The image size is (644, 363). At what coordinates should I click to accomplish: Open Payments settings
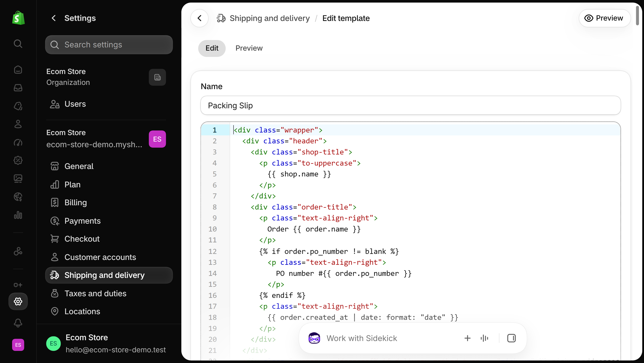[109, 221]
